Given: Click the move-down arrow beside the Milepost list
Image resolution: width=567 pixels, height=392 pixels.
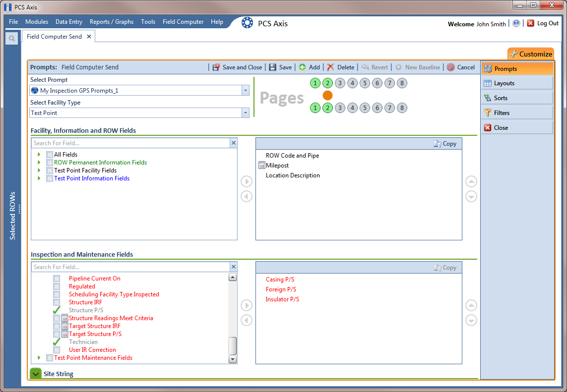Looking at the screenshot, I should [471, 197].
